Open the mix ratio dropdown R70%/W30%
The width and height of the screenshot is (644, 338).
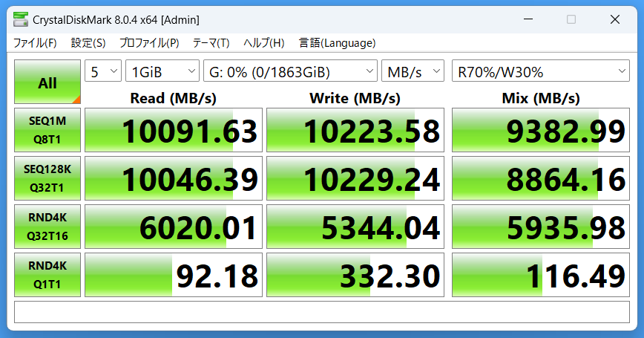coord(540,71)
